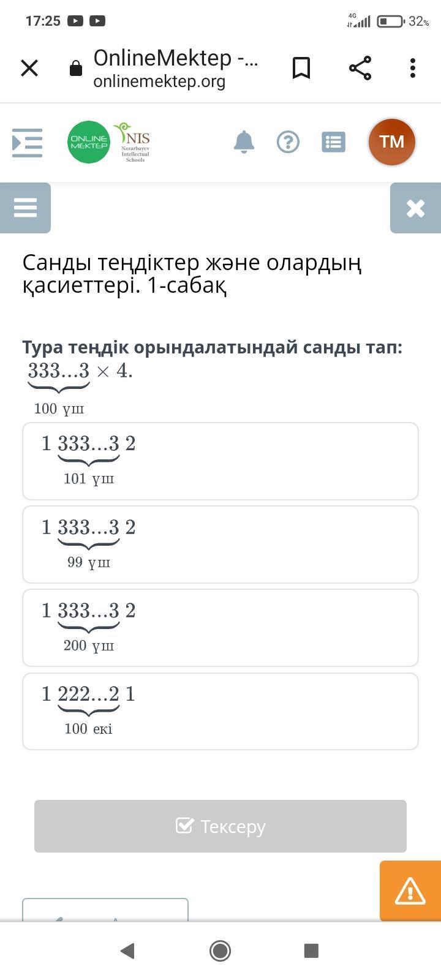441x980 pixels.
Task: Open the list view icon
Action: [x=333, y=142]
